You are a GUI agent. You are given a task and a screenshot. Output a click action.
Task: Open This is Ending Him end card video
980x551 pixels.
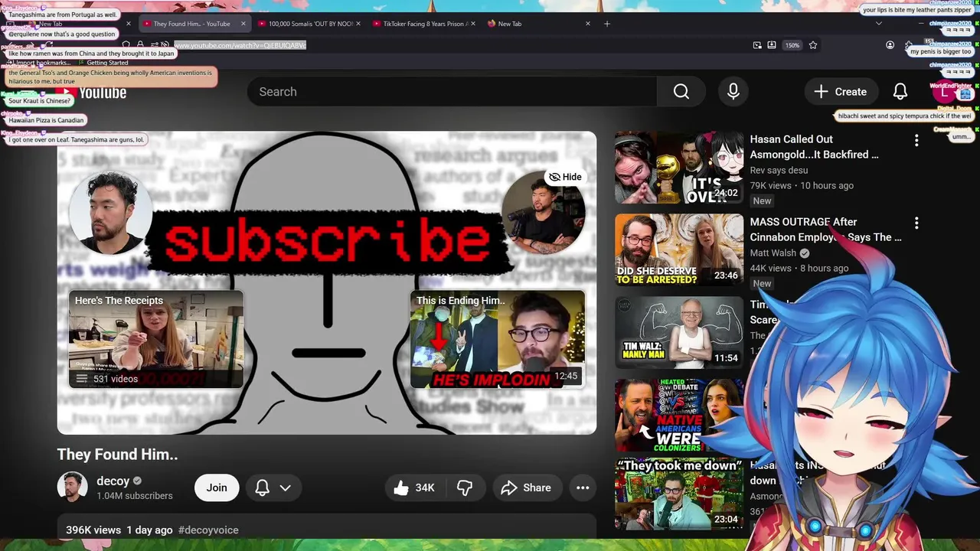498,339
